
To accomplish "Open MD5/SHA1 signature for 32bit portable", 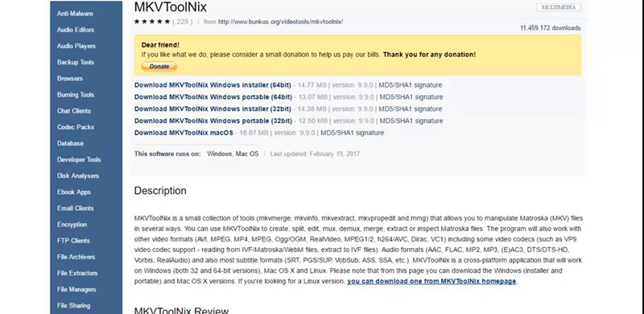I will pos(411,121).
